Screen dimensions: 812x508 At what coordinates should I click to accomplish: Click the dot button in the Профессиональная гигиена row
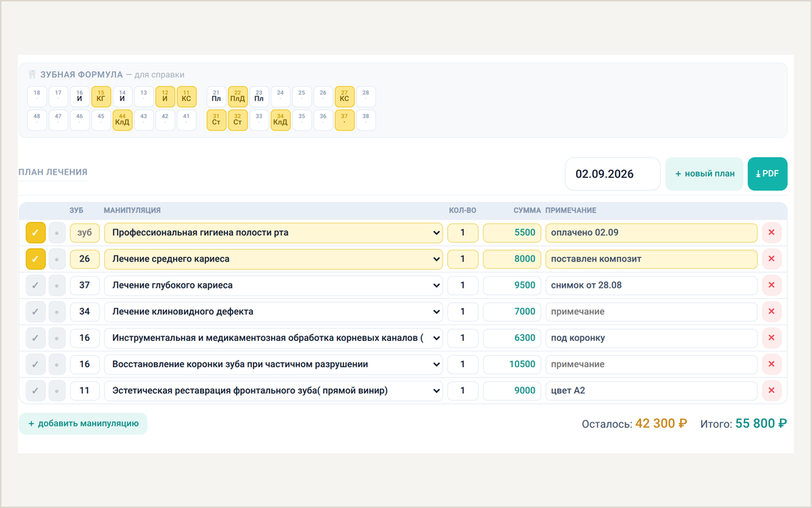(x=57, y=232)
